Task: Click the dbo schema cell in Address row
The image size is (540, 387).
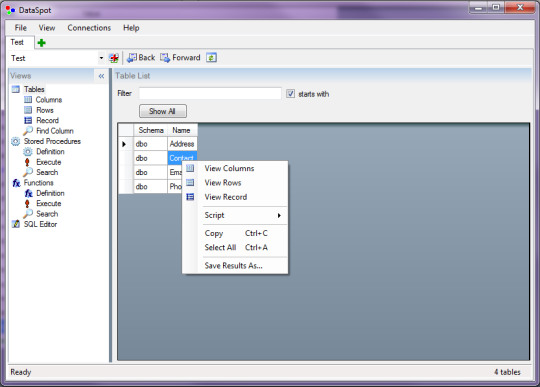Action: [x=150, y=144]
